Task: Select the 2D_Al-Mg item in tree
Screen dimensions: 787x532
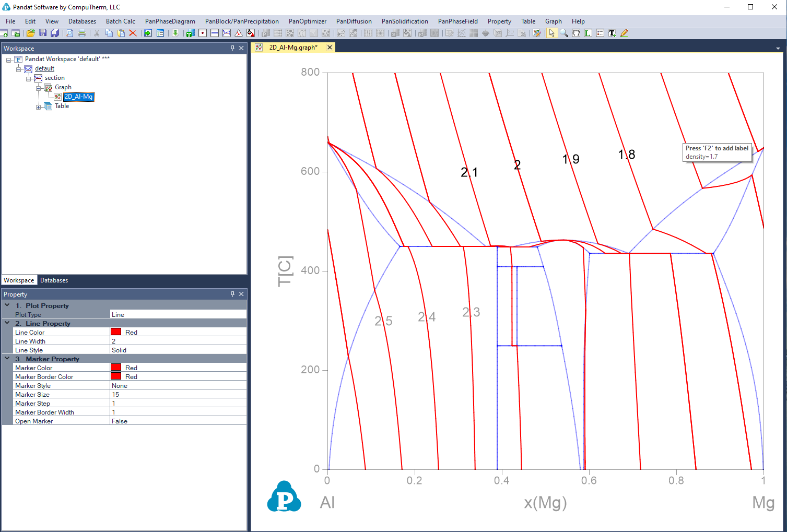Action: (78, 97)
